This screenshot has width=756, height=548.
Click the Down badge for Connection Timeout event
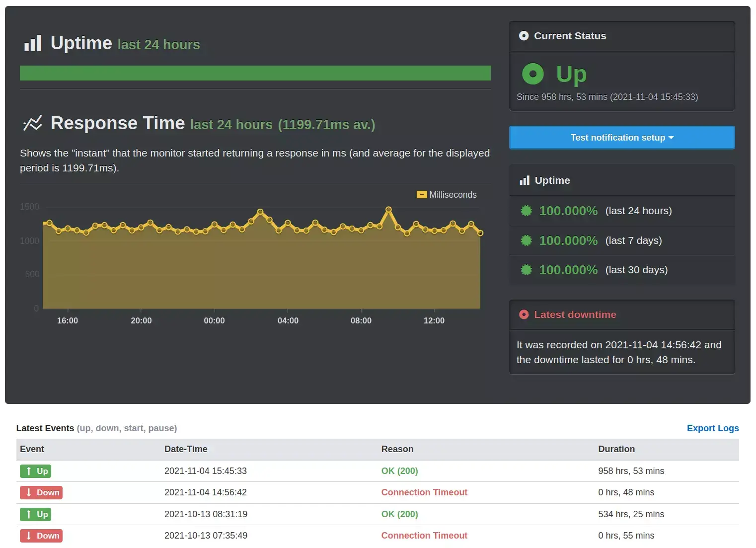coord(41,492)
